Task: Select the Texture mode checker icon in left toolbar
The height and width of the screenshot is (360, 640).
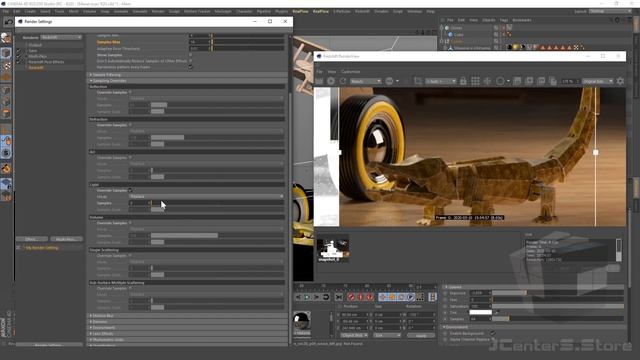Action: coord(6,66)
